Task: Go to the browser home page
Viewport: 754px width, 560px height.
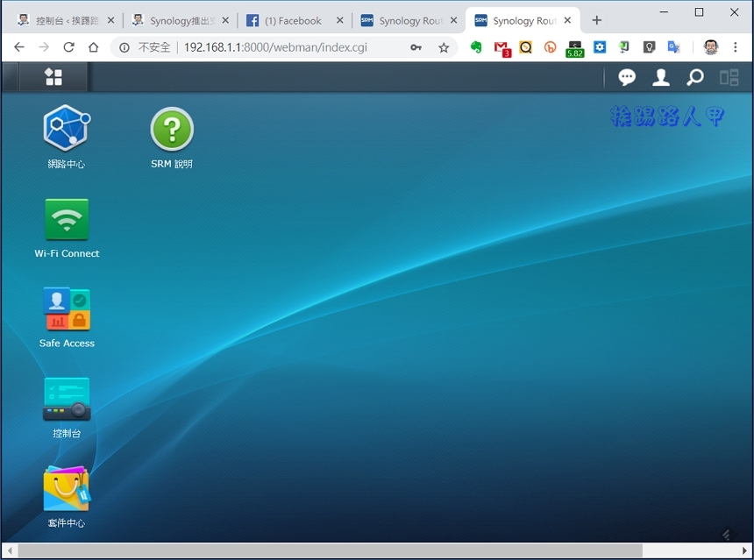Action: tap(93, 47)
